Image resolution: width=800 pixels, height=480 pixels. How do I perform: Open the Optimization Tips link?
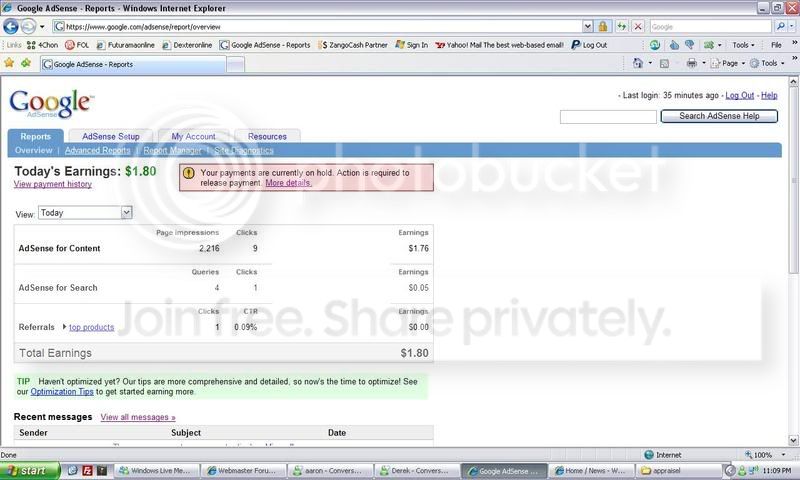(62, 392)
